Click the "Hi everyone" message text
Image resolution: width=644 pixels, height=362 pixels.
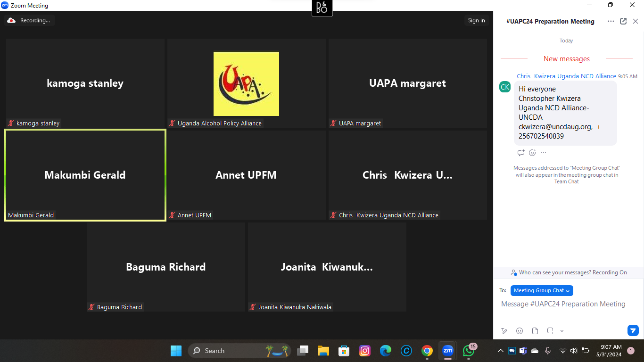point(537,89)
